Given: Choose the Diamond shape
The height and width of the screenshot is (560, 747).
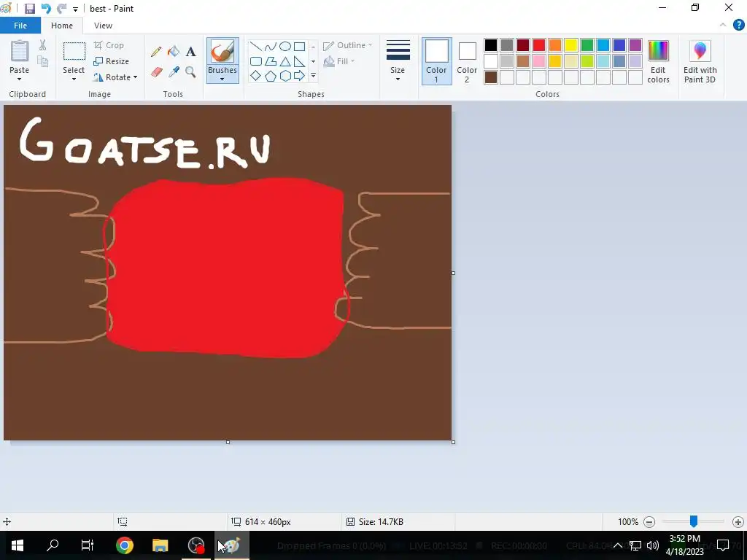Looking at the screenshot, I should 256,76.
